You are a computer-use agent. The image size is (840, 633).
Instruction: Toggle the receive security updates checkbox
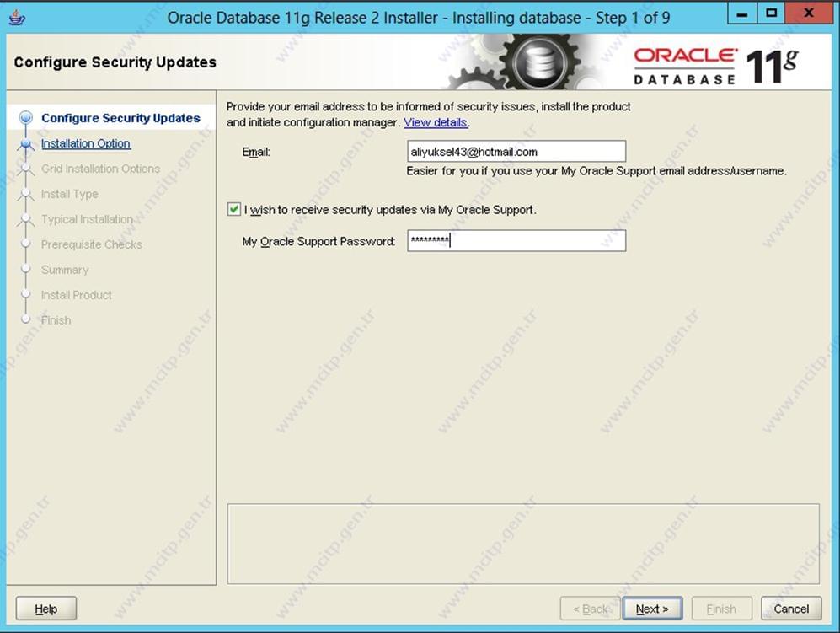(233, 209)
